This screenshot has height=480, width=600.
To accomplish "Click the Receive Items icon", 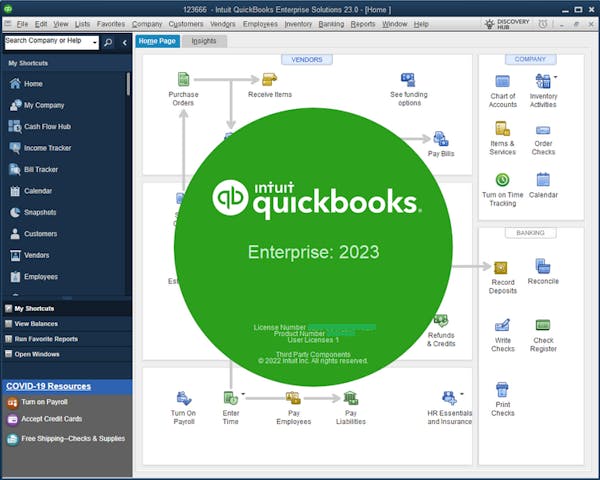I will click(x=269, y=80).
